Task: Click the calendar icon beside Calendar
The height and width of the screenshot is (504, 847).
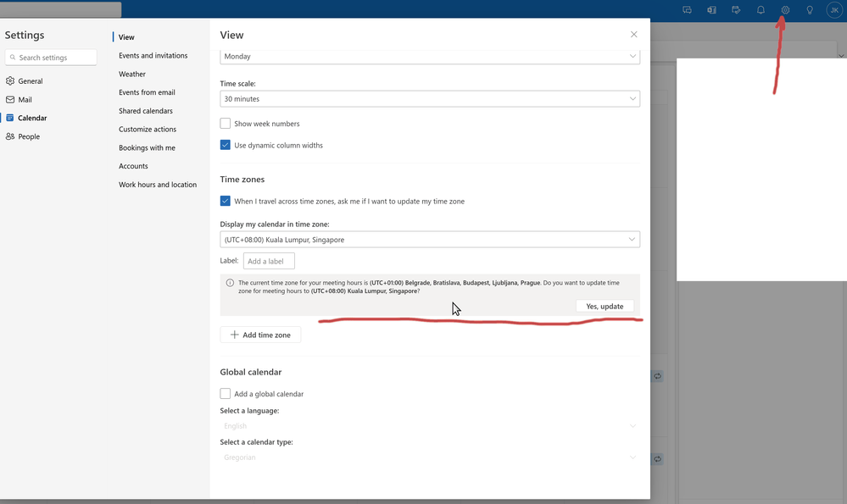Action: coord(10,118)
